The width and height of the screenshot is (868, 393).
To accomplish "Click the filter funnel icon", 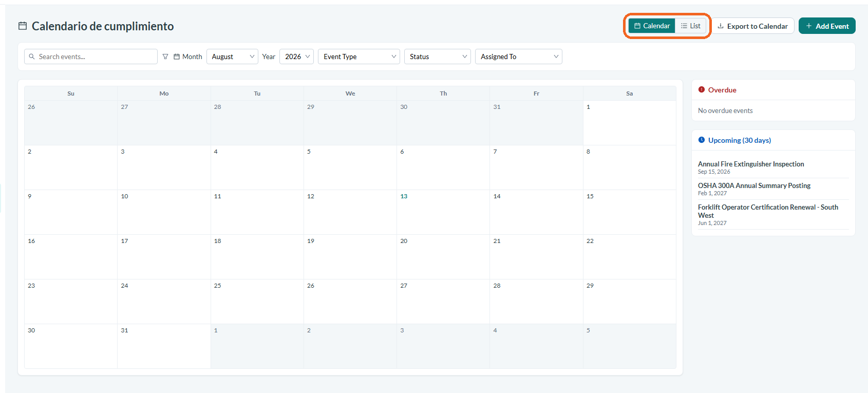I will 165,57.
